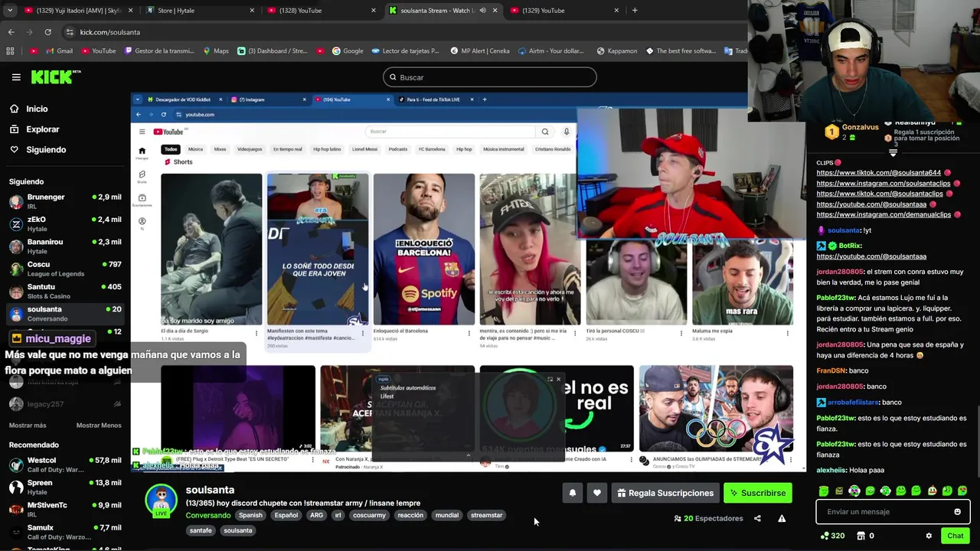The height and width of the screenshot is (551, 980).
Task: Open a new browser tab
Action: (635, 11)
